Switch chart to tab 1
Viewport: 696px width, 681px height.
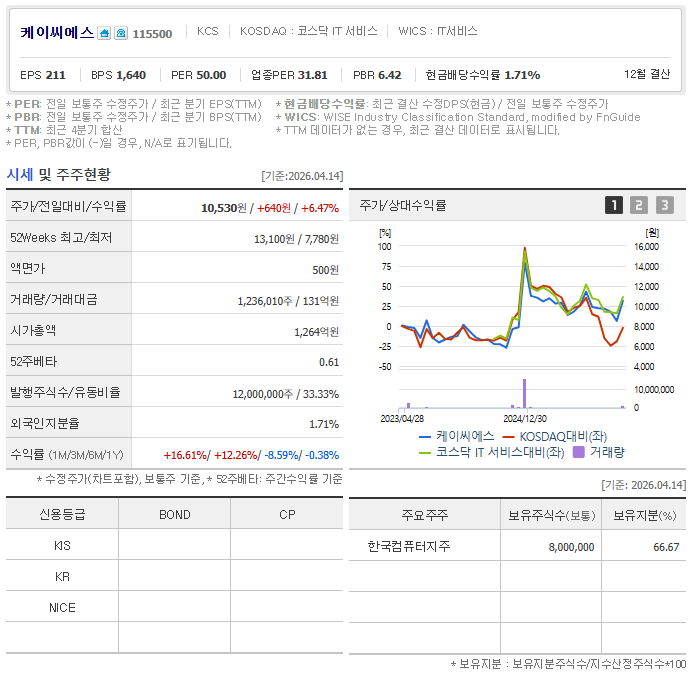pyautogui.click(x=614, y=206)
